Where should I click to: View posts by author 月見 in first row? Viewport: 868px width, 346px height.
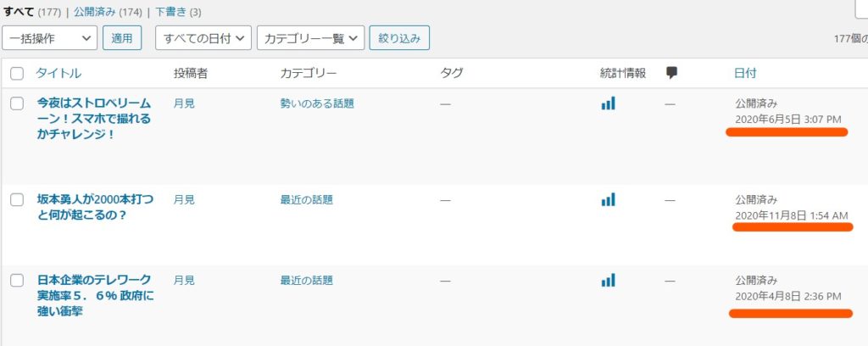point(184,103)
